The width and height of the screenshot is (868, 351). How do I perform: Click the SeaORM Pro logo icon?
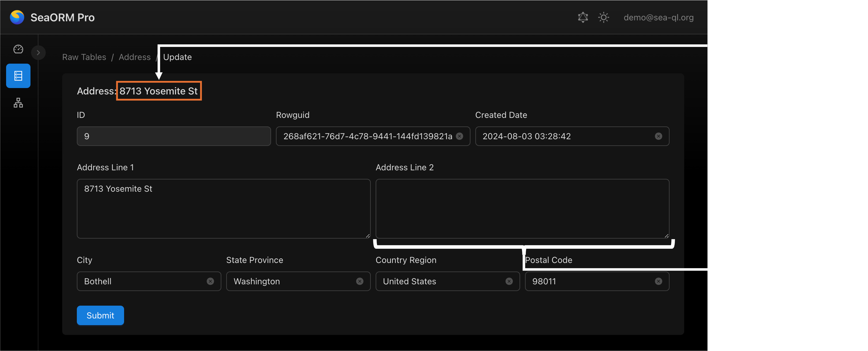(x=17, y=17)
